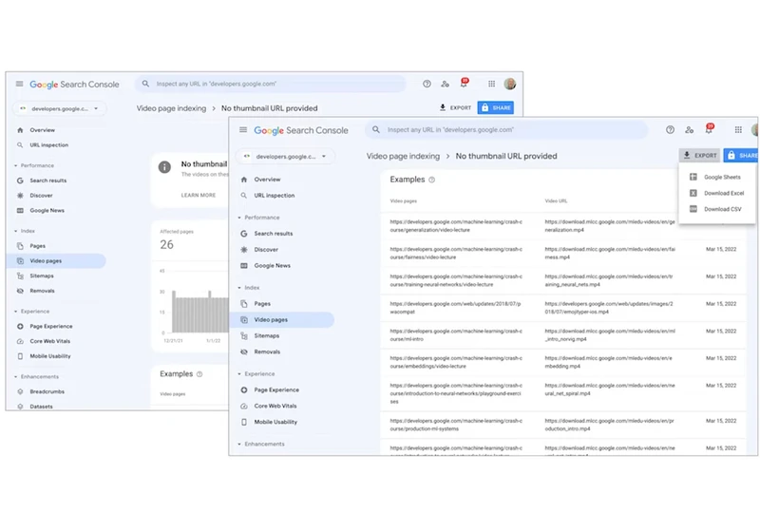Click Video page indexing breadcrumb in back window
760x532 pixels.
(171, 108)
